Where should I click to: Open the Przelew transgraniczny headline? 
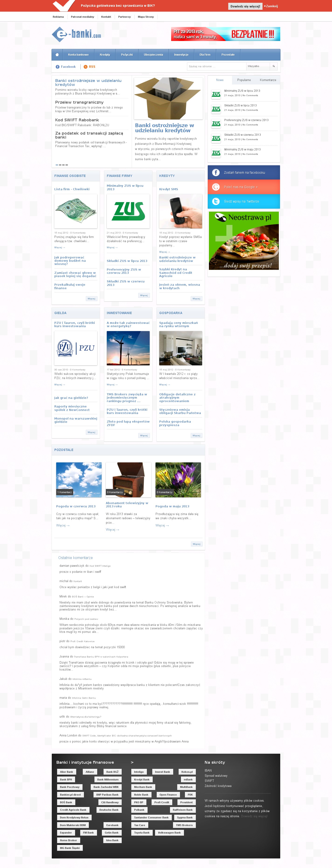click(79, 102)
